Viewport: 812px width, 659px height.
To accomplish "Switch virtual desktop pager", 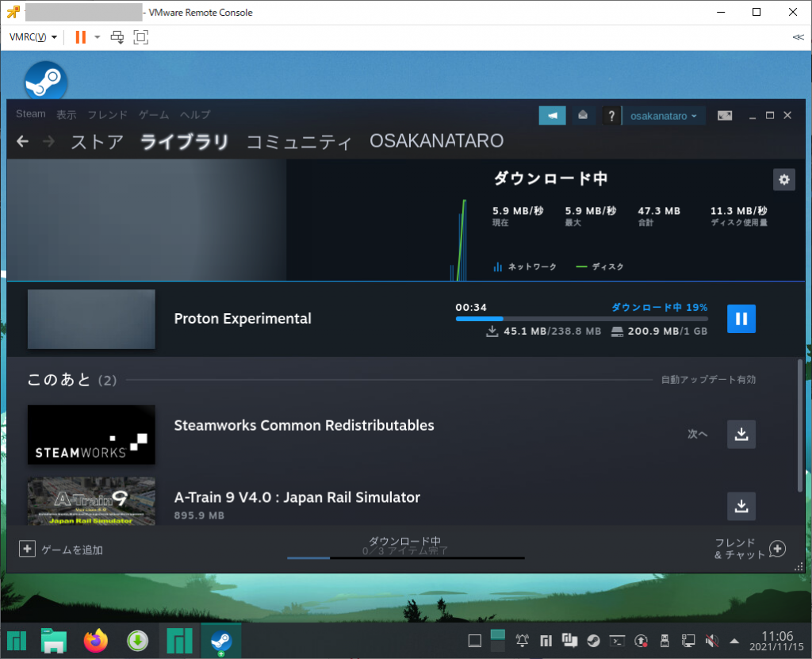I will coord(498,641).
